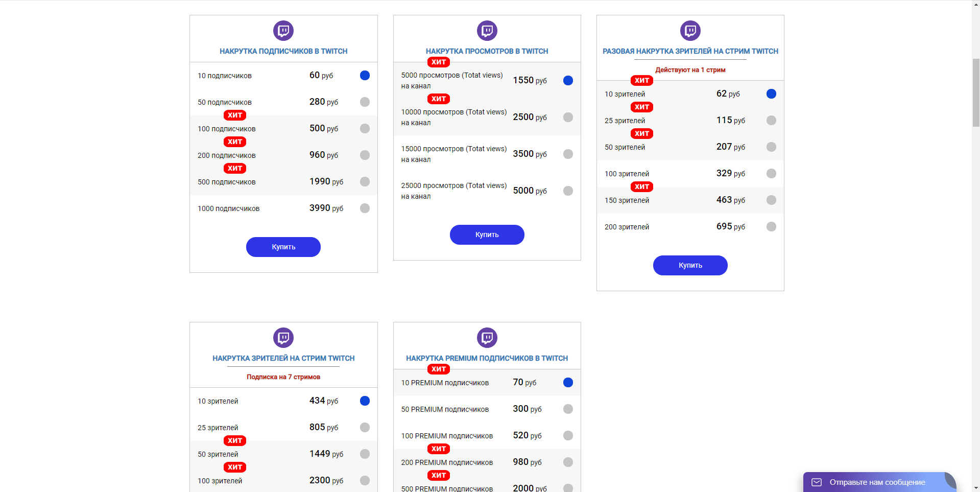Open the Отправьте нам сообщение chat widget
Screen dimensions: 980x492
click(879, 482)
